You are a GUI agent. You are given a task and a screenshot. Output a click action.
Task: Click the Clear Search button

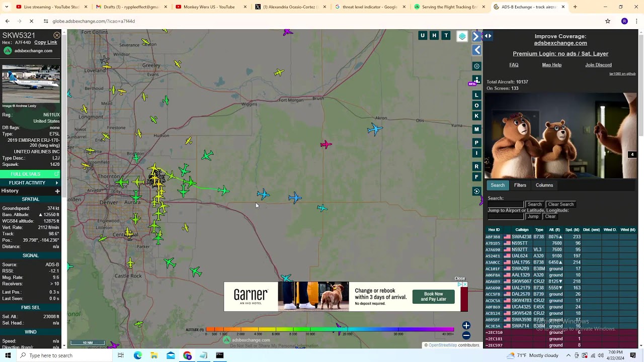coord(560,204)
